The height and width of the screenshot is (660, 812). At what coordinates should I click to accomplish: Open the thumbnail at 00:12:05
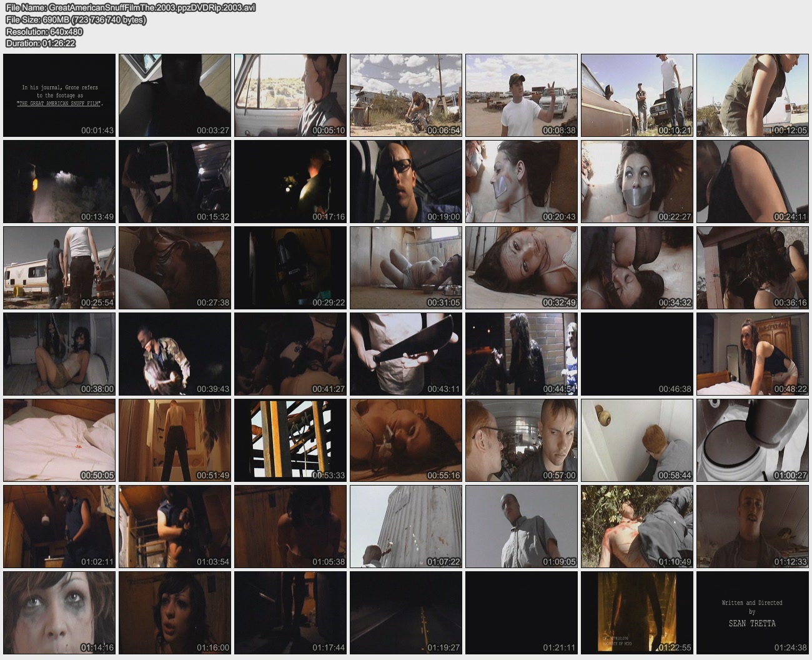point(753,95)
